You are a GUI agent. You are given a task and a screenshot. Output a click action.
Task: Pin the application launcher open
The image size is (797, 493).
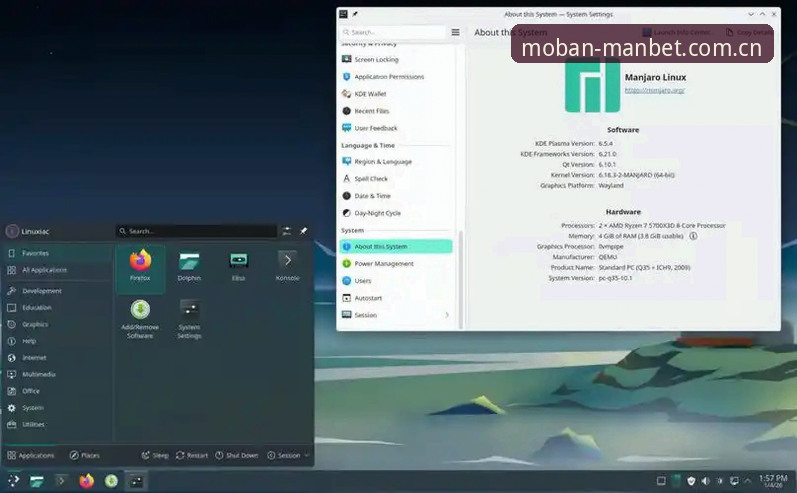303,231
